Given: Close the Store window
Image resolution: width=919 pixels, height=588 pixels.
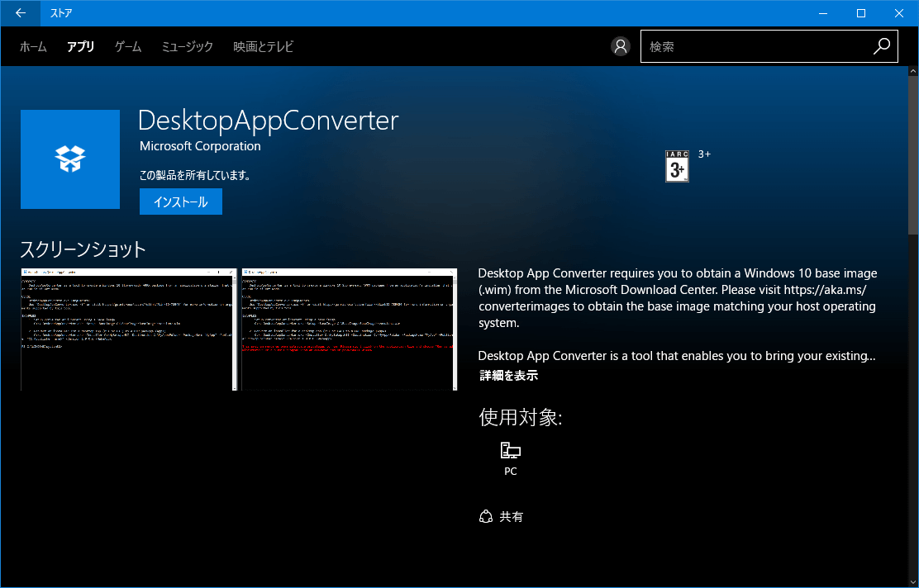Looking at the screenshot, I should (x=899, y=13).
